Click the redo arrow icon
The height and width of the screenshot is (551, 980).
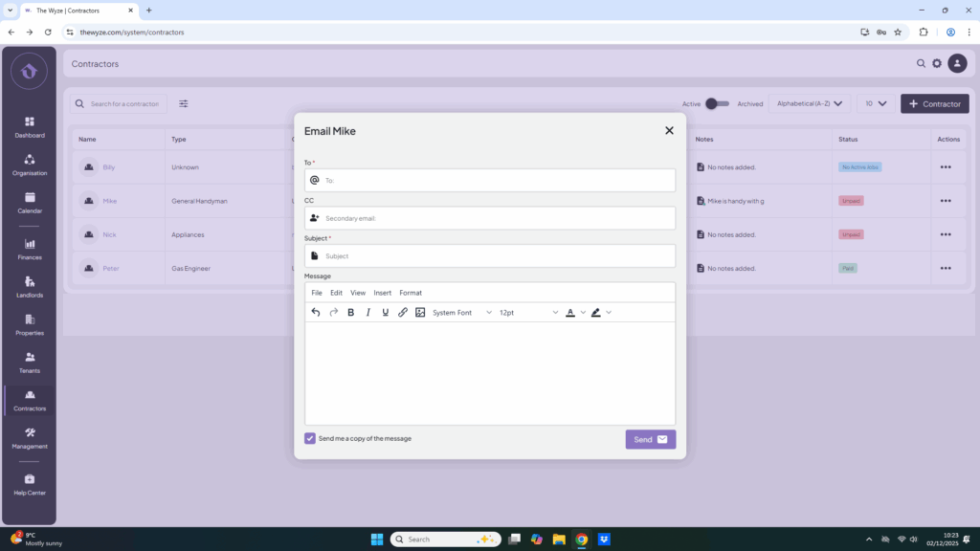tap(334, 313)
